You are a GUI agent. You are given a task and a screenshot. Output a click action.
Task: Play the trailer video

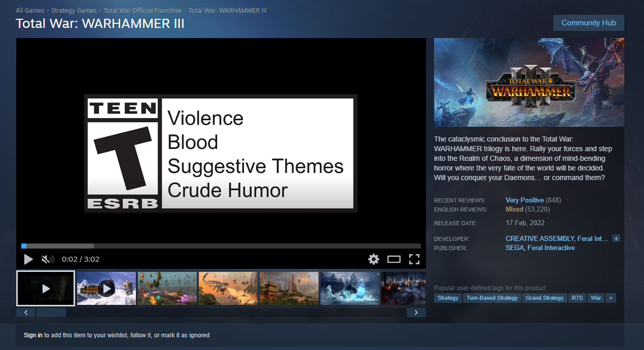coord(28,259)
